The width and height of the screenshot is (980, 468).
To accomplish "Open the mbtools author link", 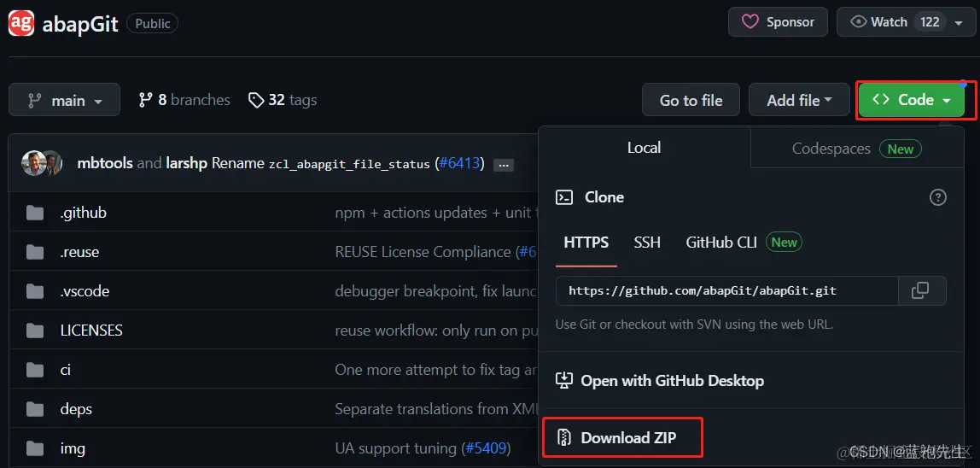I will (x=105, y=163).
